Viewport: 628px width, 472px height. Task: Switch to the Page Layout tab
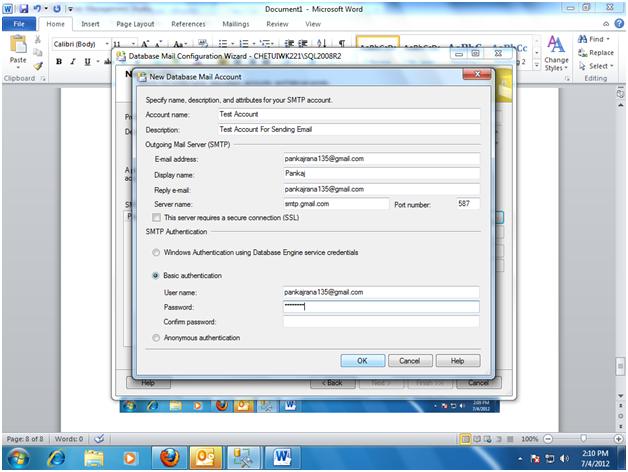tap(135, 24)
